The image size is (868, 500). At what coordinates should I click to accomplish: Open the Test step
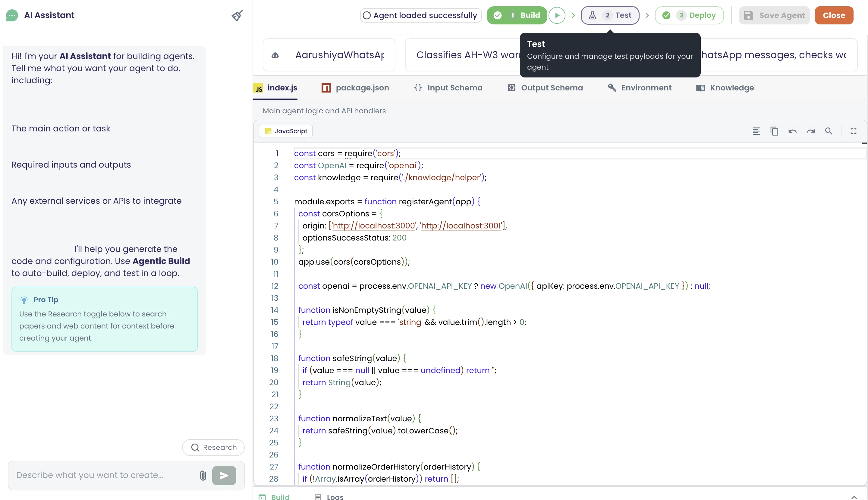tap(610, 15)
